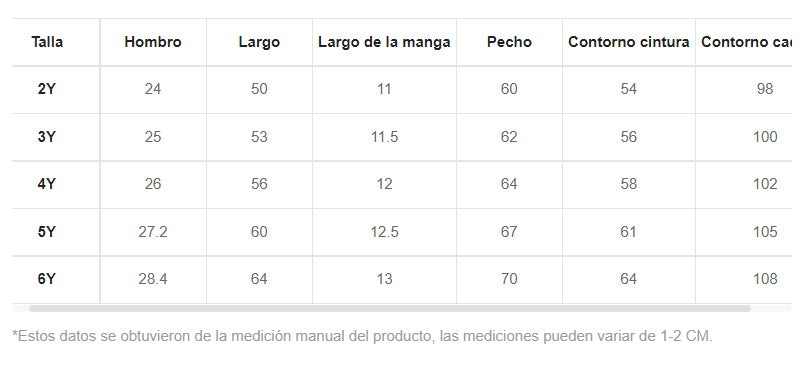Click the 4Y size row label

[46, 184]
